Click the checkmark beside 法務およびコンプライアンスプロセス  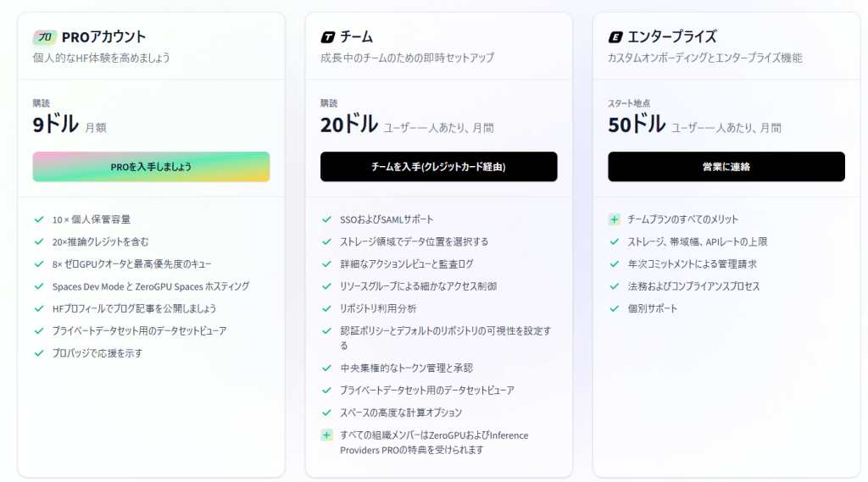click(x=615, y=286)
